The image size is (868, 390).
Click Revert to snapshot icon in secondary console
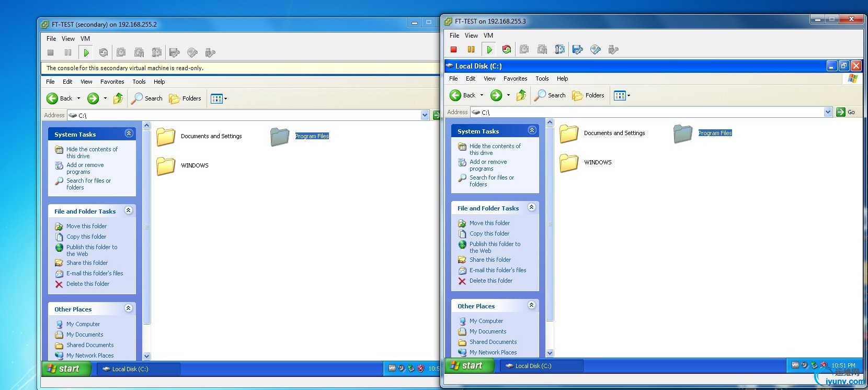point(139,52)
